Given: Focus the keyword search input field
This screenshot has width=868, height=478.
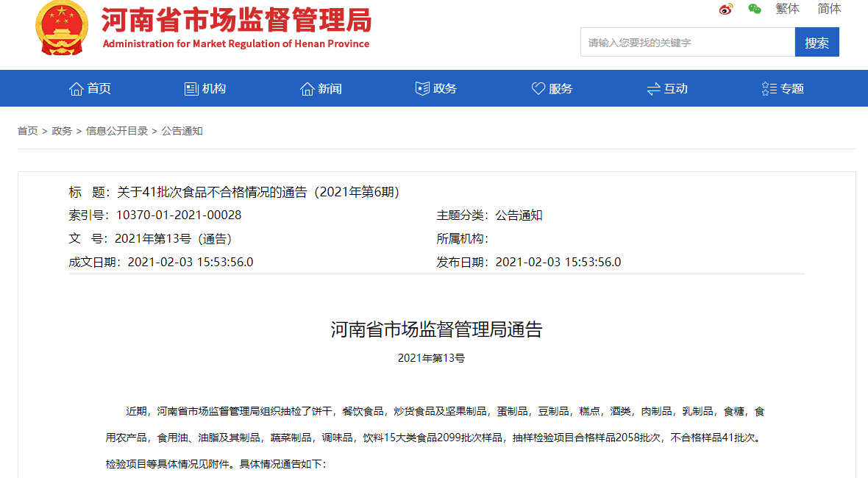Looking at the screenshot, I should pos(688,43).
